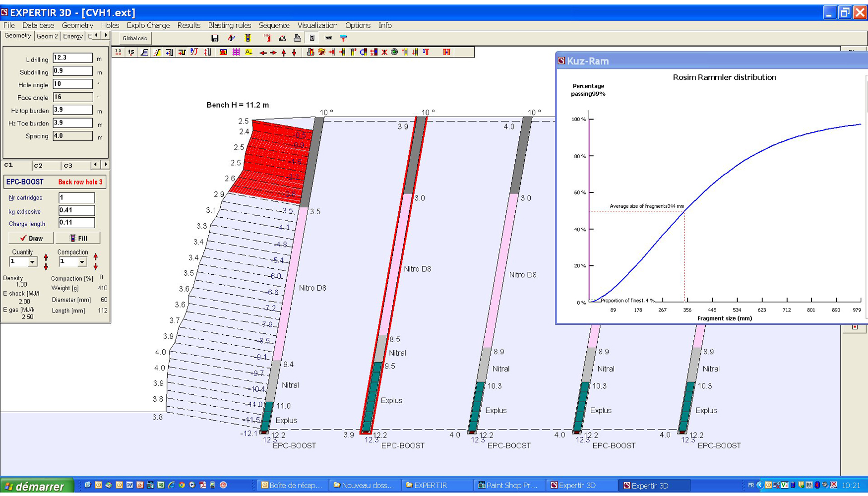Click the Global calc. button

tap(135, 38)
